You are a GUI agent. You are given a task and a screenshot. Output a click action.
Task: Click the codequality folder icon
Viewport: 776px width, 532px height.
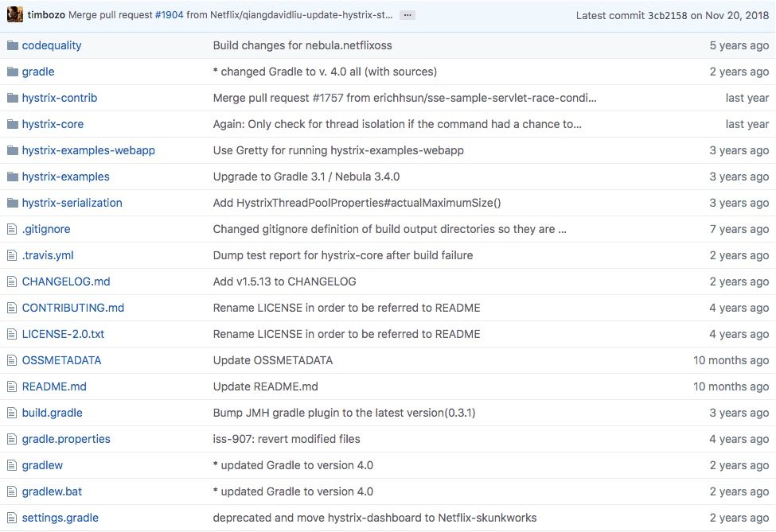click(x=12, y=45)
